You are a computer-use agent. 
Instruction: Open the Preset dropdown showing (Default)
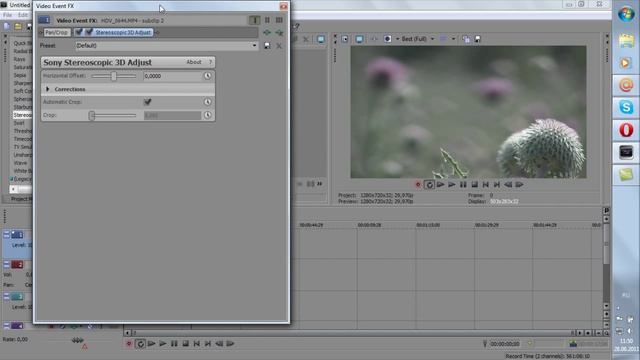tap(167, 46)
